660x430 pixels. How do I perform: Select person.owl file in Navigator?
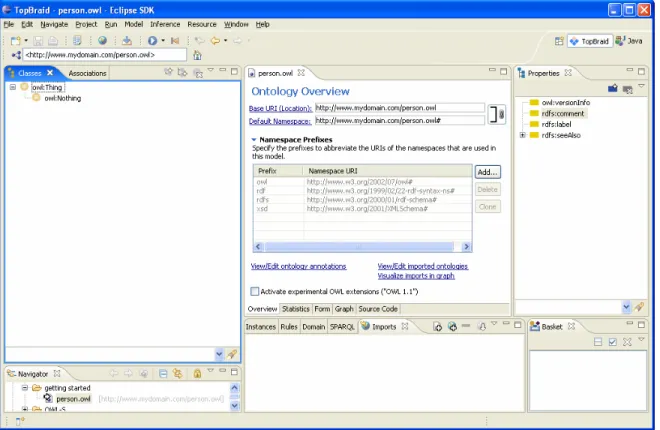pyautogui.click(x=73, y=398)
